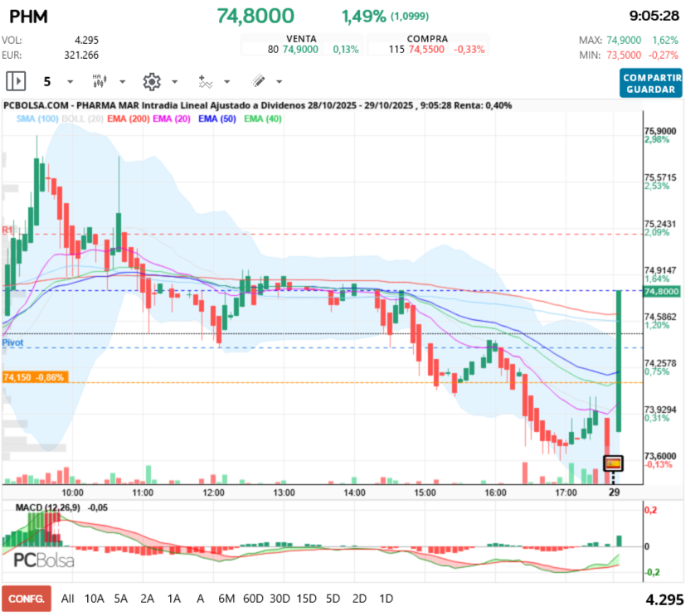Click the COMPARTIR GUARDAR button
This screenshot has width=695, height=616.
point(650,83)
